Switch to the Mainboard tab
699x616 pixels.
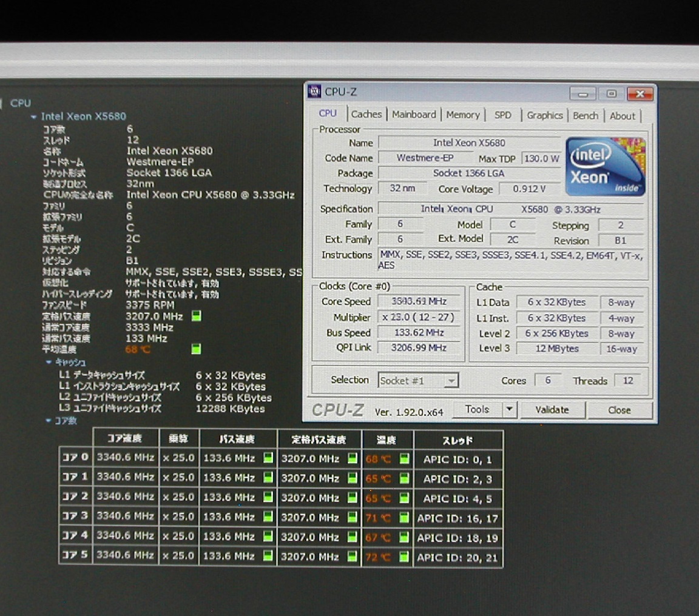[x=414, y=115]
